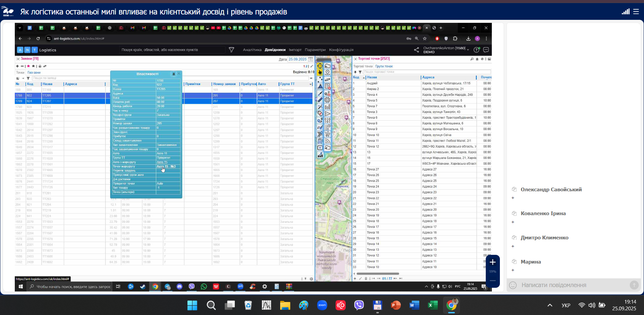Switch to the Групи точок tab
Viewport: 644px width, 315px height.
[384, 66]
